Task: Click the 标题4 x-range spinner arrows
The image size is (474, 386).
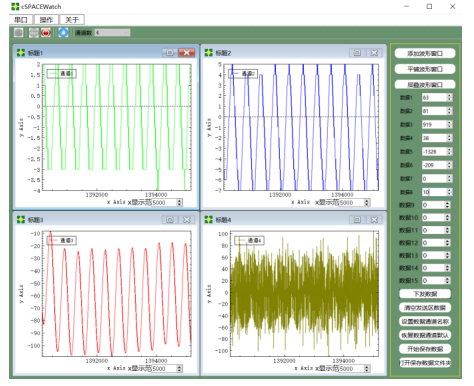Action: point(367,369)
